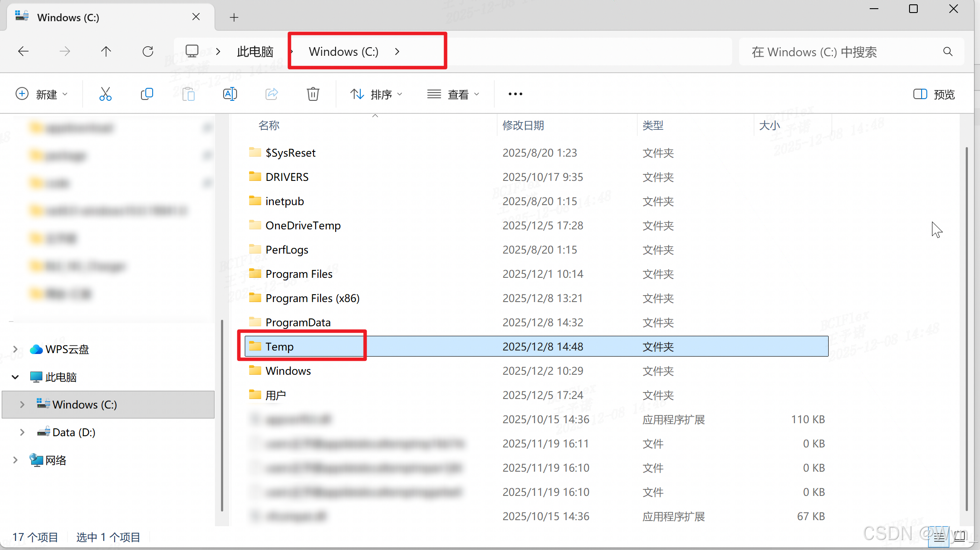Viewport: 980px width, 550px height.
Task: Open the 查看 (View) menu
Action: coord(453,94)
